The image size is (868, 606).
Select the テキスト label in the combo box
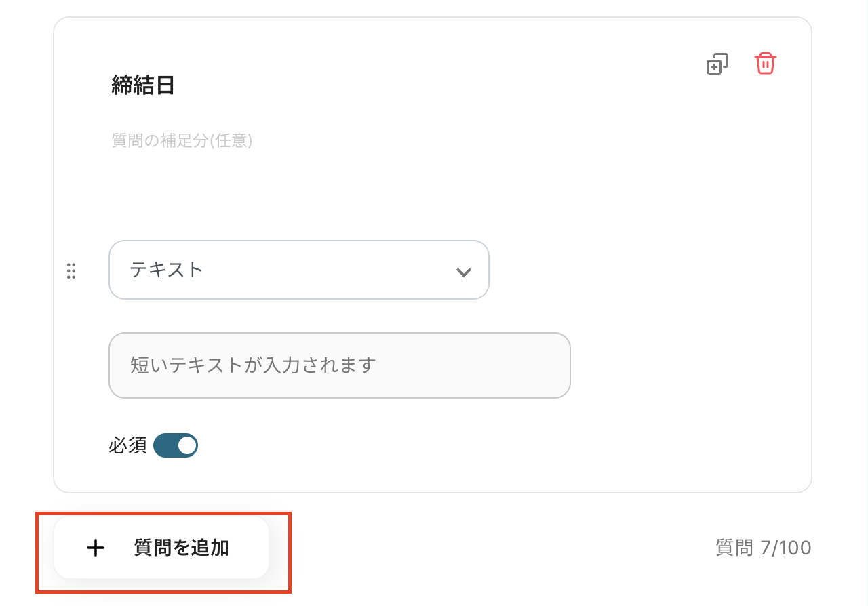(x=167, y=270)
